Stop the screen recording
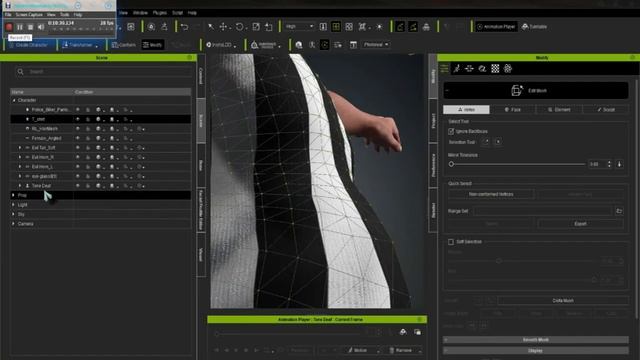Viewport: 640px width, 360px height. point(30,27)
